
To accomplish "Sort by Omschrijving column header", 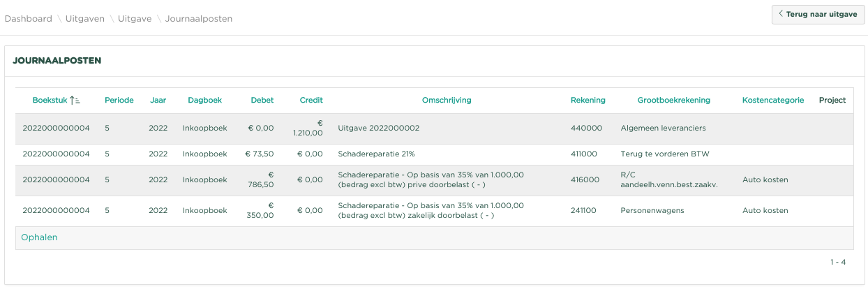I will [x=447, y=101].
